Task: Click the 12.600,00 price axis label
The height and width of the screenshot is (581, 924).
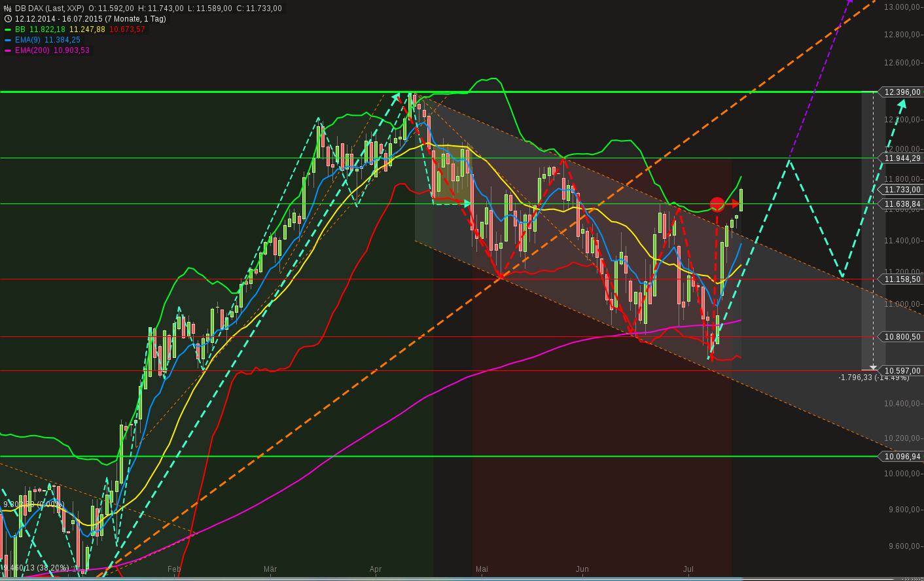Action: (902, 63)
